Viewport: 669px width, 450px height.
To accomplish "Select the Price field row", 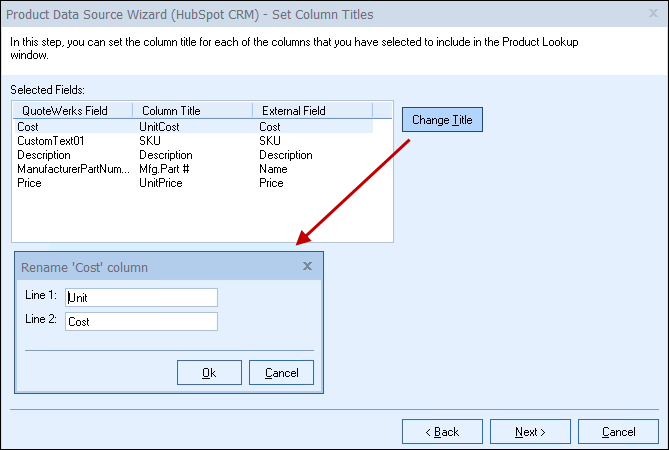I will tap(29, 183).
